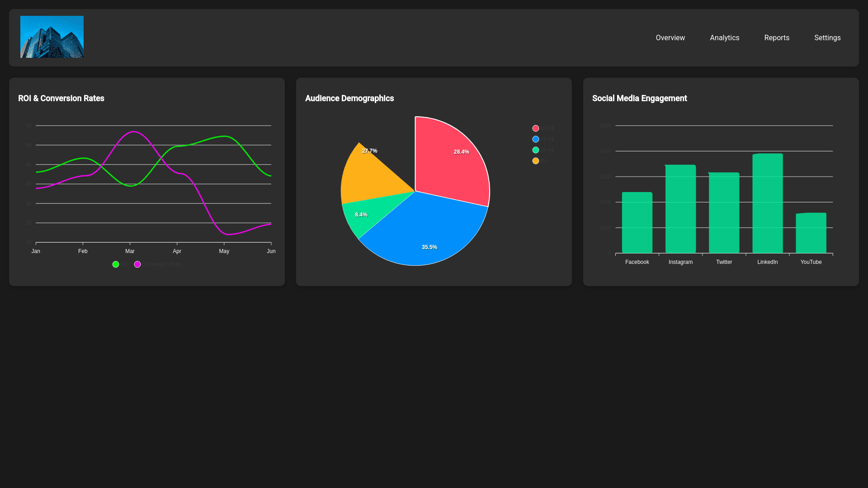
Task: Click the building logo image
Action: [x=52, y=37]
